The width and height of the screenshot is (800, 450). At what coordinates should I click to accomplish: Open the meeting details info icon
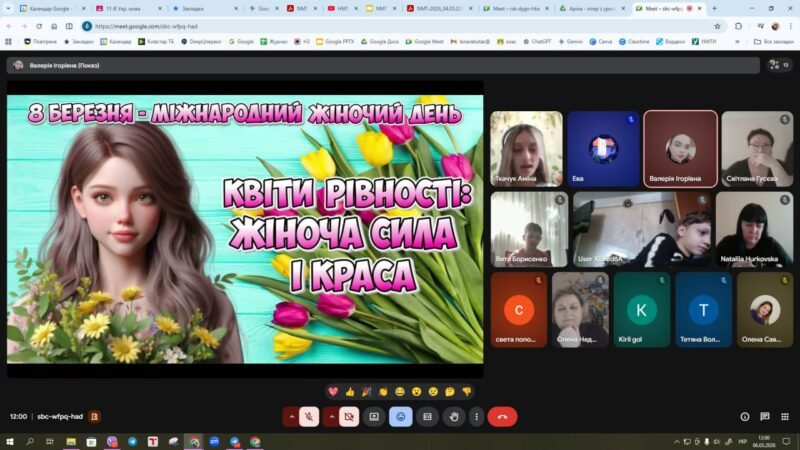(x=744, y=416)
